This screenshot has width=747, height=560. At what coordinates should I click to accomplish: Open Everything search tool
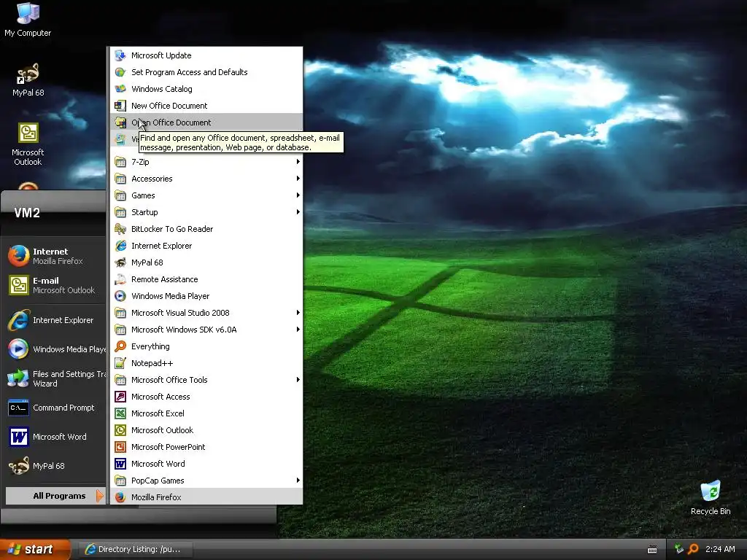pos(206,346)
